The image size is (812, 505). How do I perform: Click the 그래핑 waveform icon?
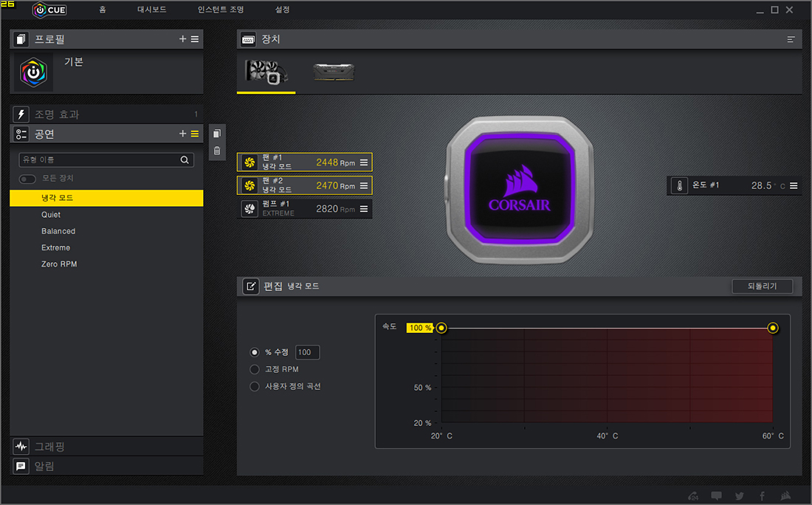pyautogui.click(x=21, y=447)
